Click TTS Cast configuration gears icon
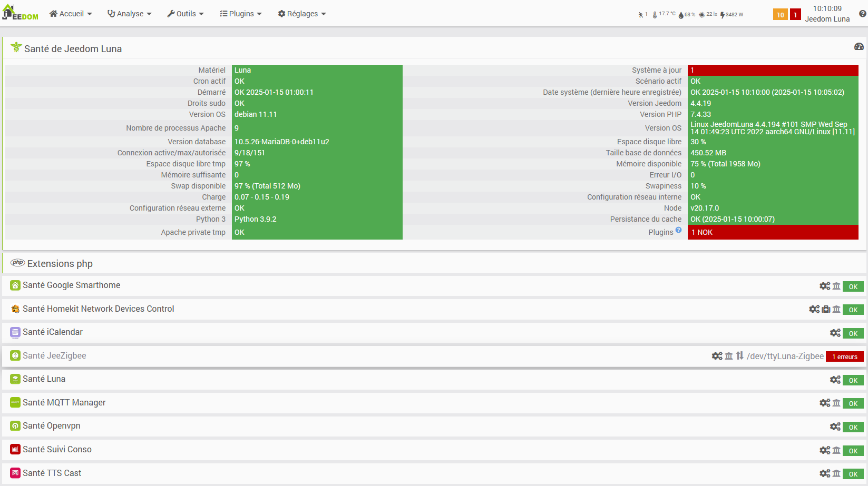This screenshot has width=868, height=486. (825, 473)
